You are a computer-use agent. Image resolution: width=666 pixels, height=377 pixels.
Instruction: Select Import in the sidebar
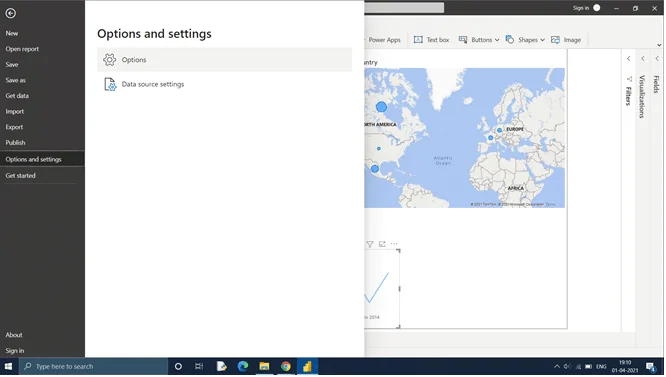point(14,112)
